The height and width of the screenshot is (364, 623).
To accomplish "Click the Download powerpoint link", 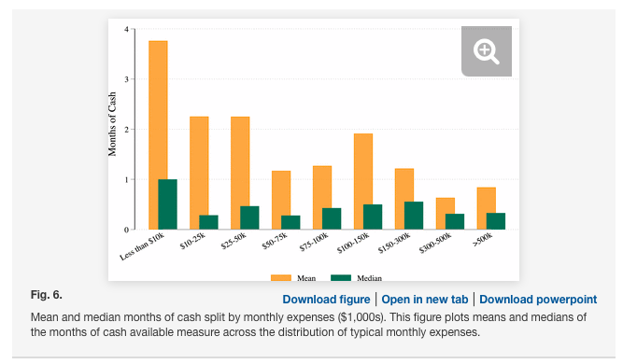I will tap(538, 300).
